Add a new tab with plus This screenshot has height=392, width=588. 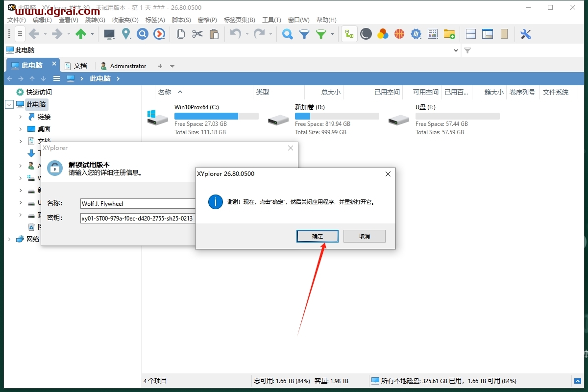pos(160,66)
